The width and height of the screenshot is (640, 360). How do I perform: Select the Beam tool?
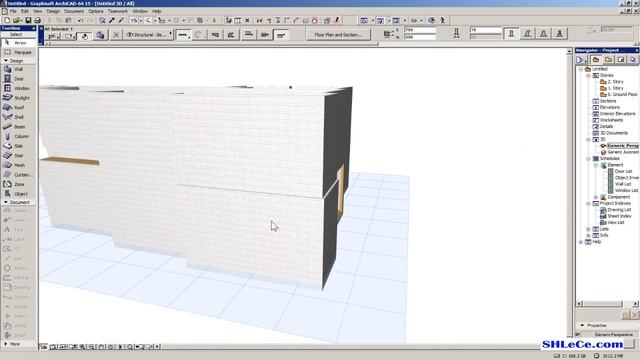pos(18,127)
